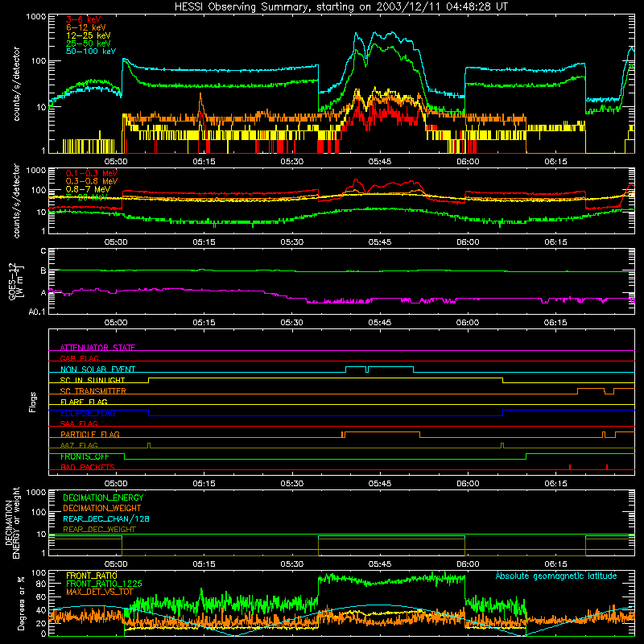Click the ECLIPSE_FLAG label
Viewport: 644px width, 644px height.
[x=88, y=413]
